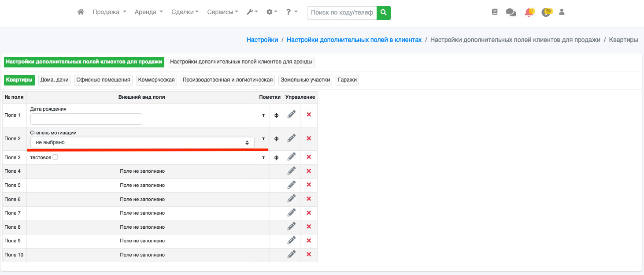Click the green search magnifier button
Image resolution: width=644 pixels, height=275 pixels.
click(x=384, y=12)
